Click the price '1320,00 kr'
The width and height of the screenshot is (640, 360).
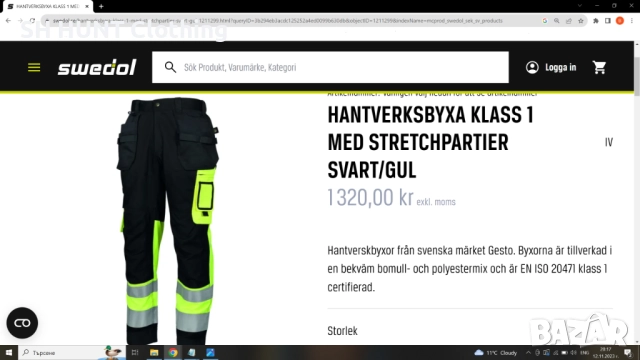pos(370,198)
